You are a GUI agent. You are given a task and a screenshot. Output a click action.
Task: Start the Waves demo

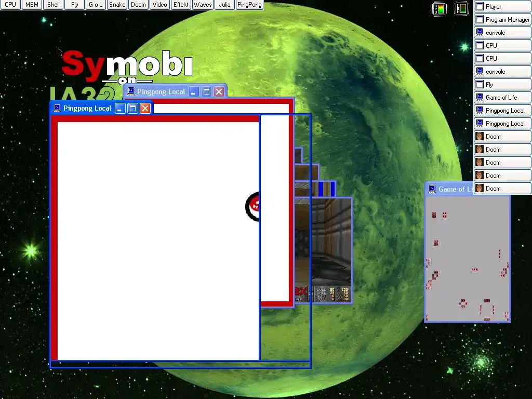pyautogui.click(x=203, y=5)
